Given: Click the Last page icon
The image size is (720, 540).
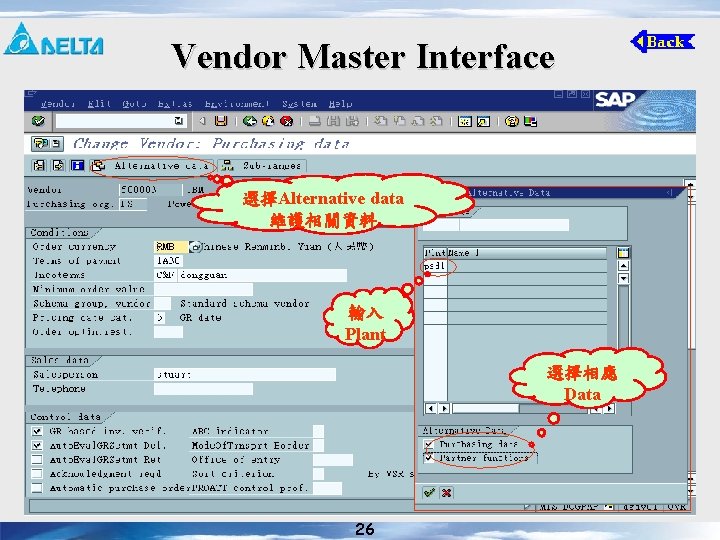Looking at the screenshot, I should pos(436,121).
